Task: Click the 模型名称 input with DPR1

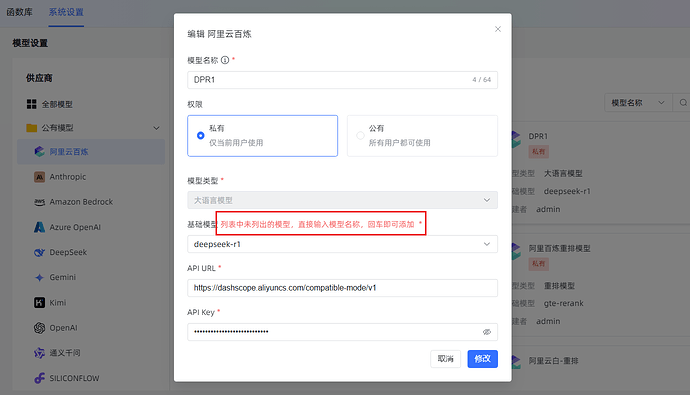Action: pyautogui.click(x=342, y=80)
